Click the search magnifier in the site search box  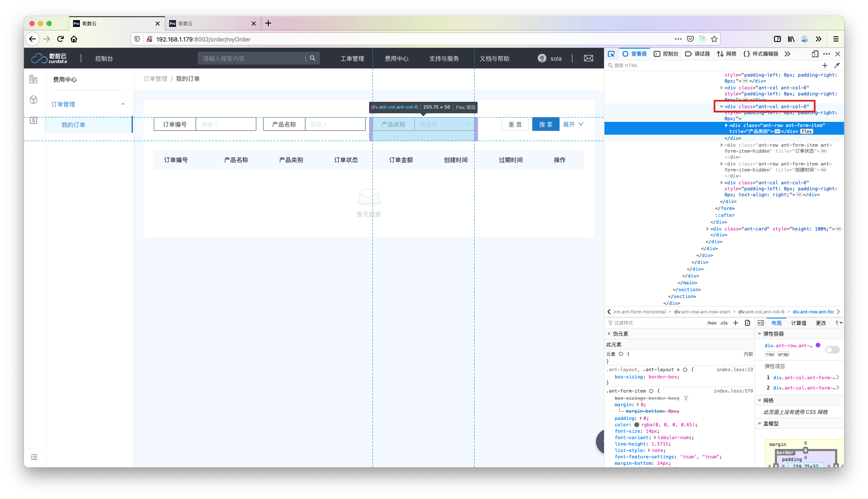point(313,58)
